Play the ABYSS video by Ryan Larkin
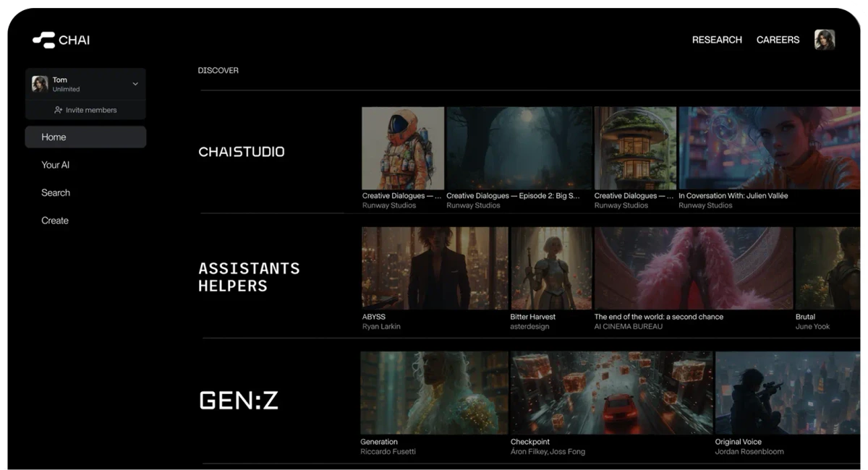This screenshot has width=868, height=470. 434,268
